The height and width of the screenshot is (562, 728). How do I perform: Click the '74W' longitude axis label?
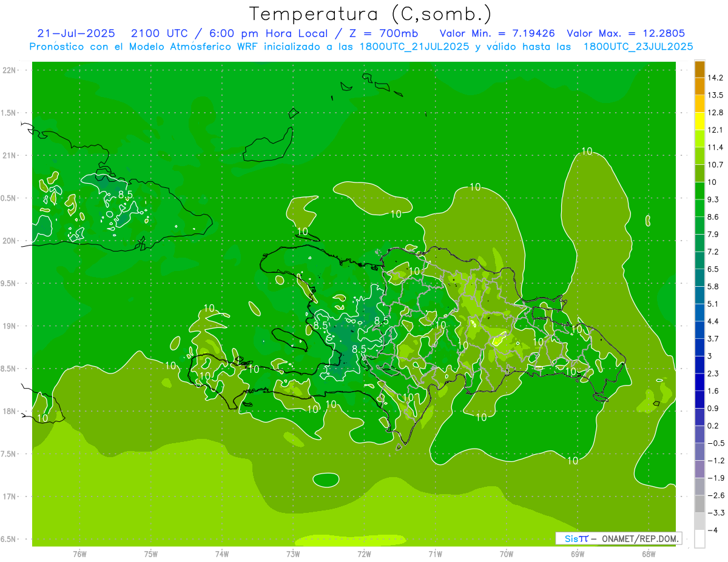pyautogui.click(x=222, y=554)
